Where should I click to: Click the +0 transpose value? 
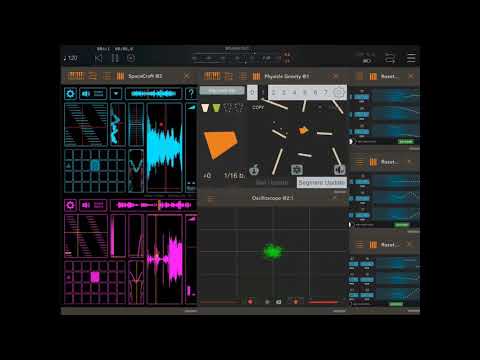point(207,175)
